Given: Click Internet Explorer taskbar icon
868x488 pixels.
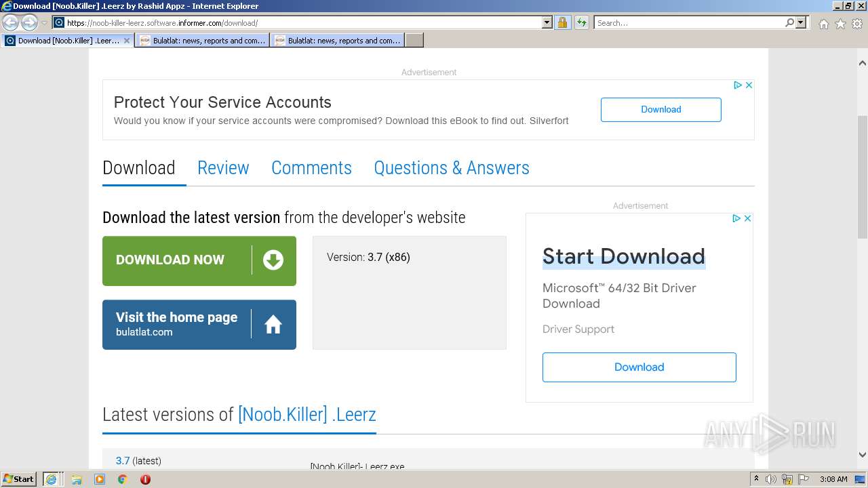Looking at the screenshot, I should [x=52, y=479].
